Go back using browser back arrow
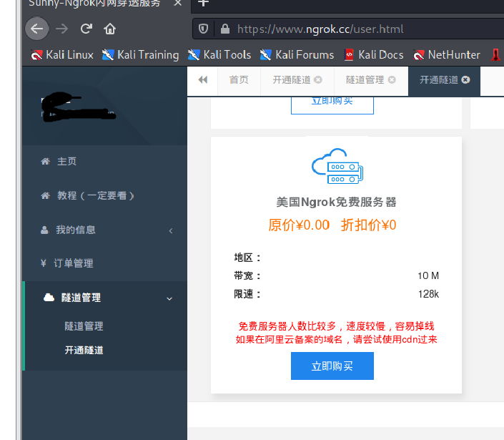This screenshot has height=440, width=504. point(36,29)
